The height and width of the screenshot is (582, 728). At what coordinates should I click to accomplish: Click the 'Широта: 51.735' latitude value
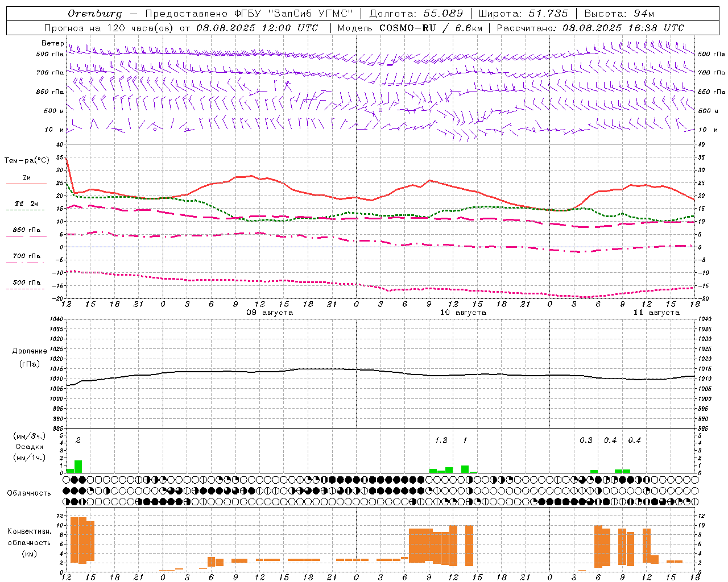coord(523,14)
